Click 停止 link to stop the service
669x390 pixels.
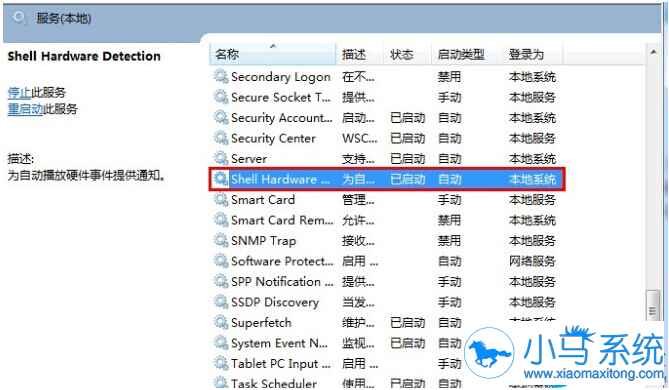click(x=19, y=93)
